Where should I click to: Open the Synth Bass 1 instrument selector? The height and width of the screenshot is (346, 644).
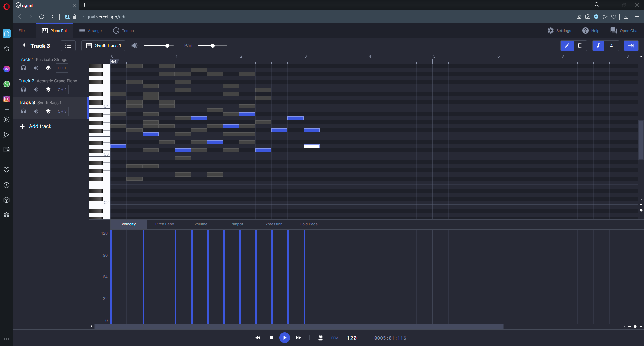pyautogui.click(x=103, y=46)
